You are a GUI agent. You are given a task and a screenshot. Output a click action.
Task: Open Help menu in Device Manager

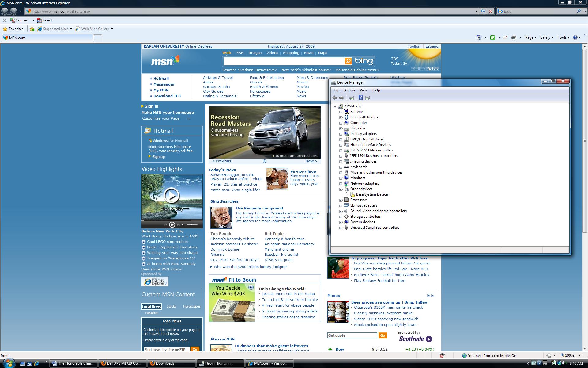(x=376, y=90)
